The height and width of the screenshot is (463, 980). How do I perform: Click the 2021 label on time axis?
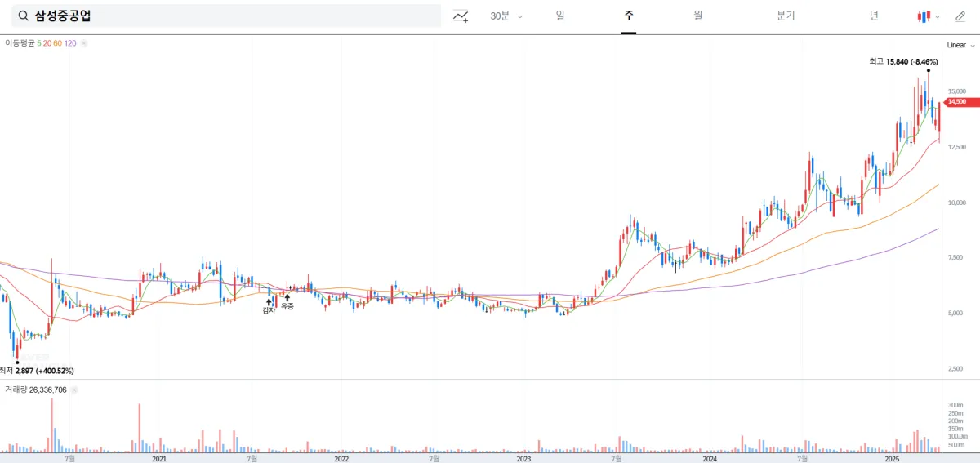tap(159, 458)
